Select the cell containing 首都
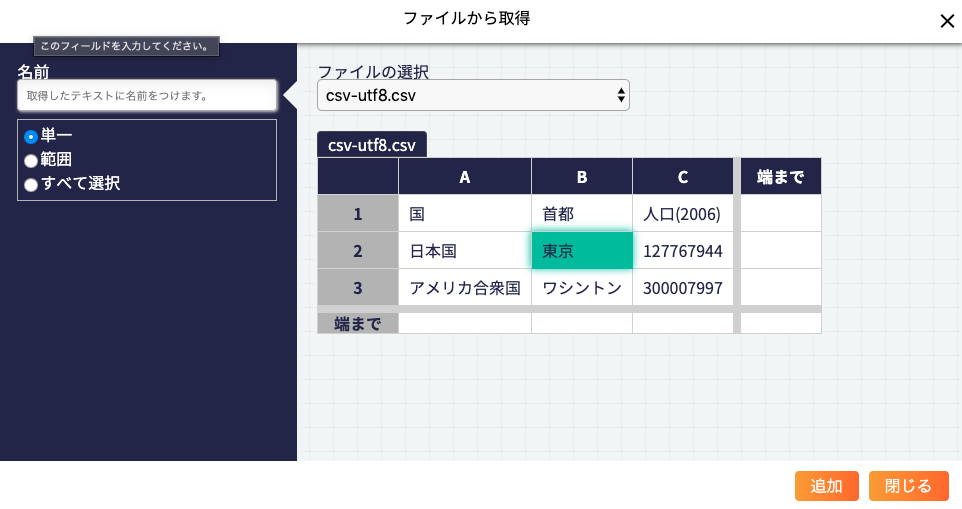This screenshot has width=962, height=509. click(x=582, y=213)
